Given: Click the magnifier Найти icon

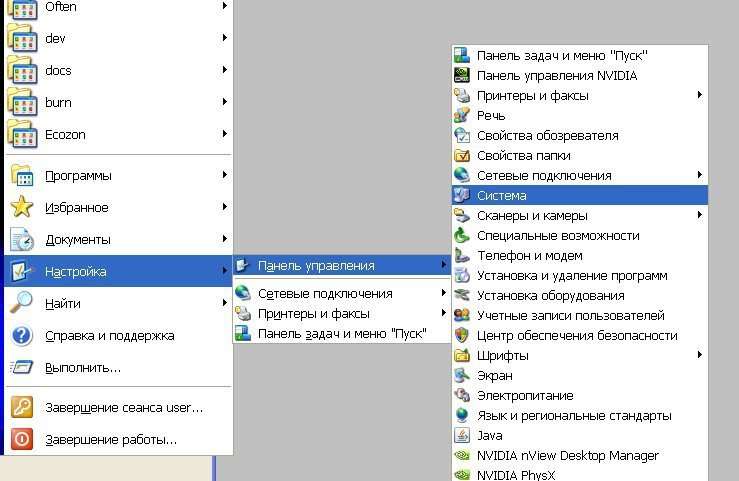Looking at the screenshot, I should [x=22, y=303].
